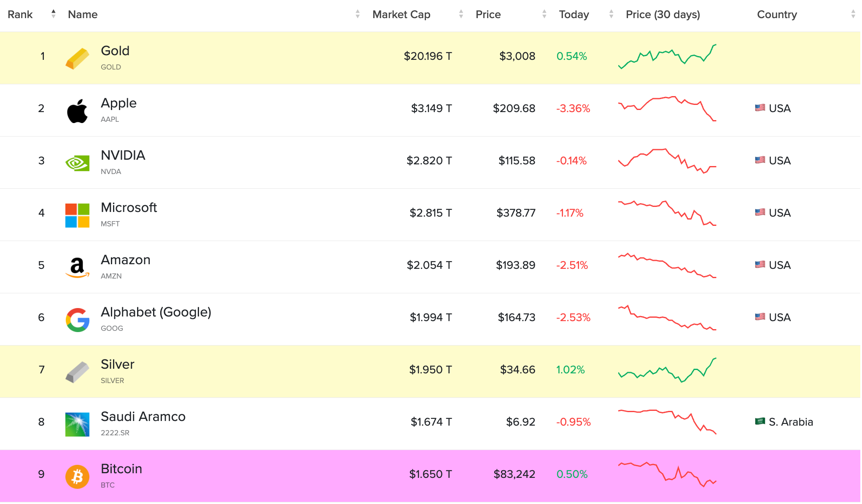
Task: Click Amazon's 30-day price sparkline
Action: pyautogui.click(x=667, y=265)
